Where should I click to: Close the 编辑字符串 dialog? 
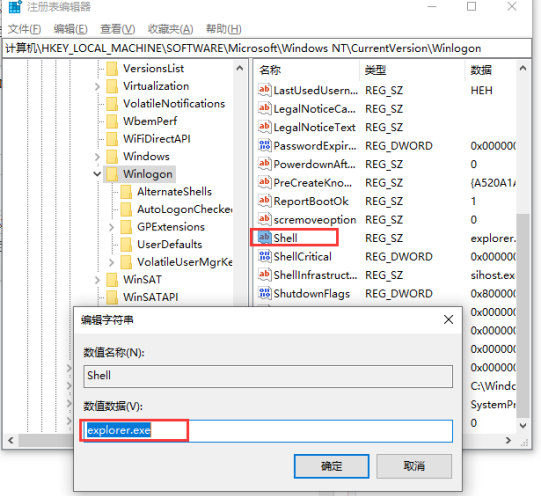click(x=449, y=320)
